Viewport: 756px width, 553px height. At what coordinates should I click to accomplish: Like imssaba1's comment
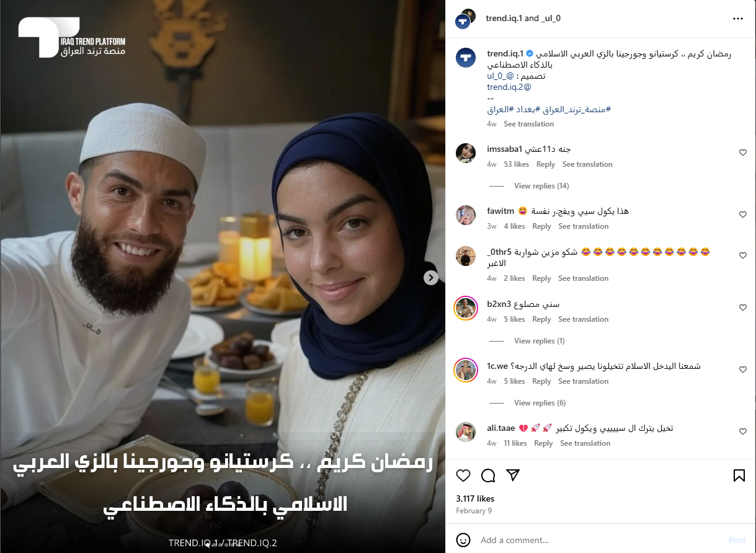[743, 153]
